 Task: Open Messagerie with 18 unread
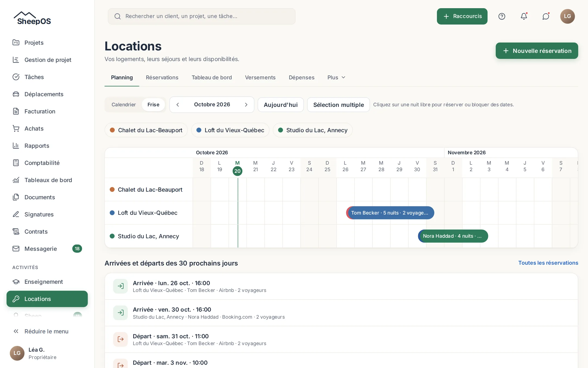pyautogui.click(x=47, y=249)
